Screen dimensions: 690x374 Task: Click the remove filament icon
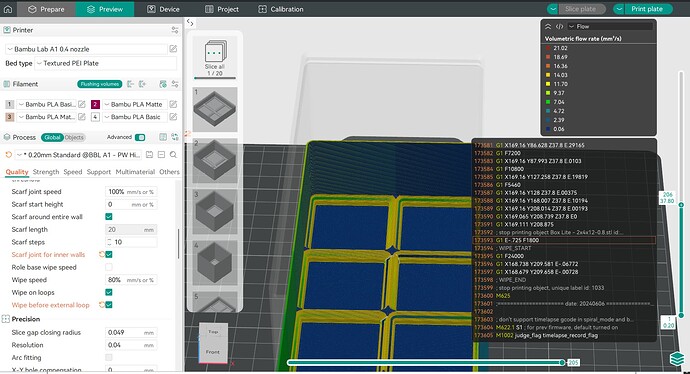tap(130, 84)
